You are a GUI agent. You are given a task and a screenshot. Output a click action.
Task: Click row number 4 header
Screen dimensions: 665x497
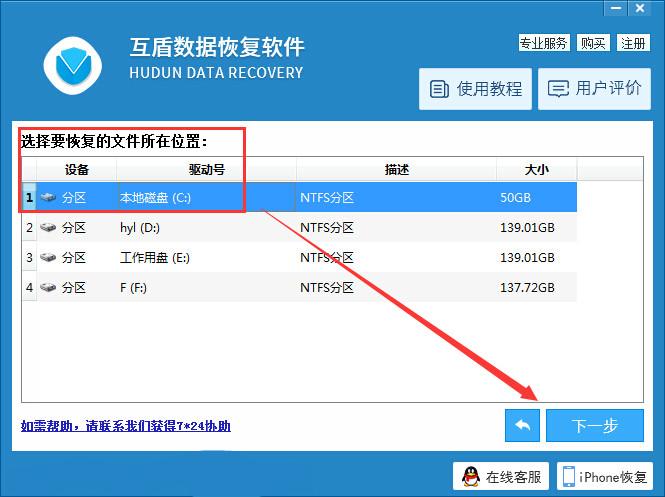29,288
